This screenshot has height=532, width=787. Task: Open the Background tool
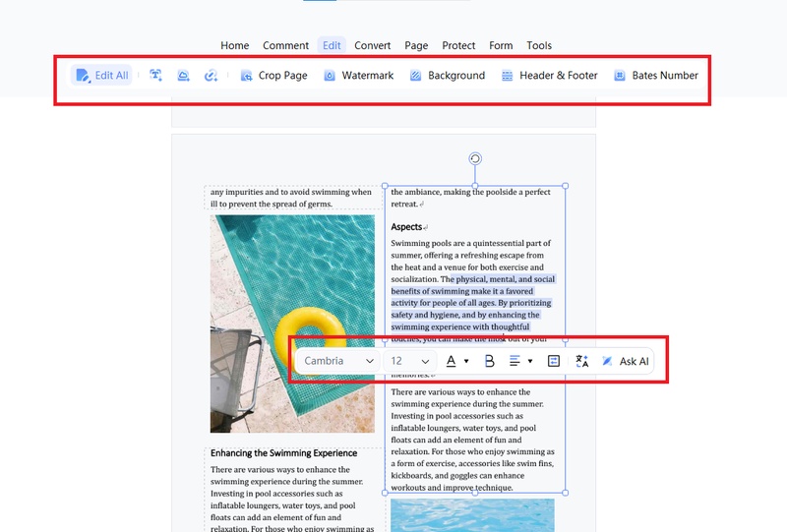[x=448, y=76]
